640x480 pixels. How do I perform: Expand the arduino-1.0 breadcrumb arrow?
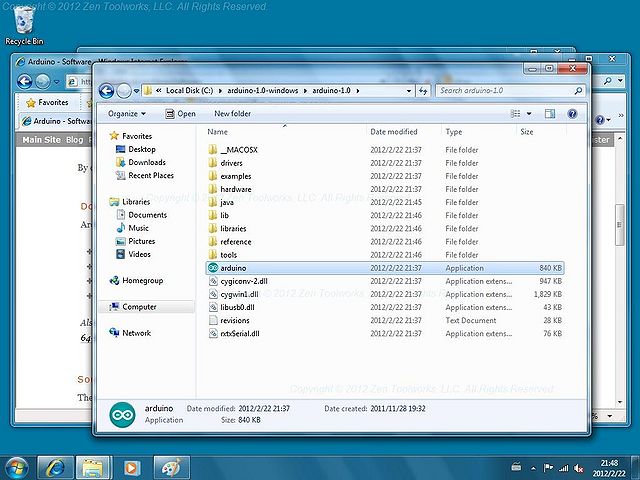click(358, 91)
